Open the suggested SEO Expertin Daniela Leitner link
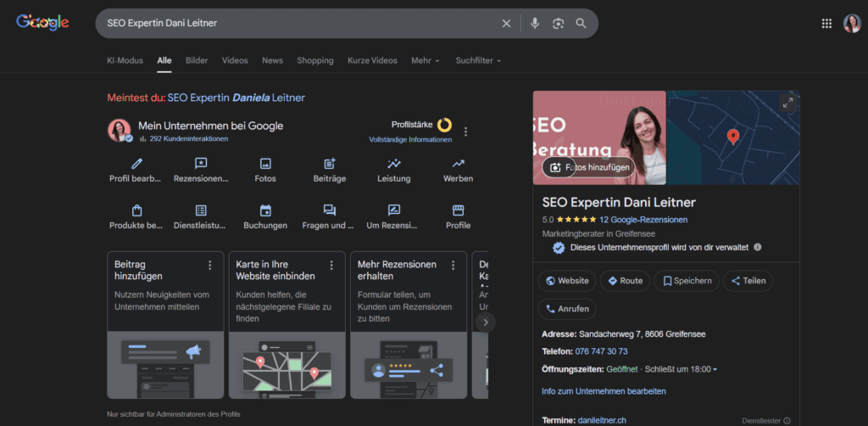The width and height of the screenshot is (868, 426). pos(236,98)
